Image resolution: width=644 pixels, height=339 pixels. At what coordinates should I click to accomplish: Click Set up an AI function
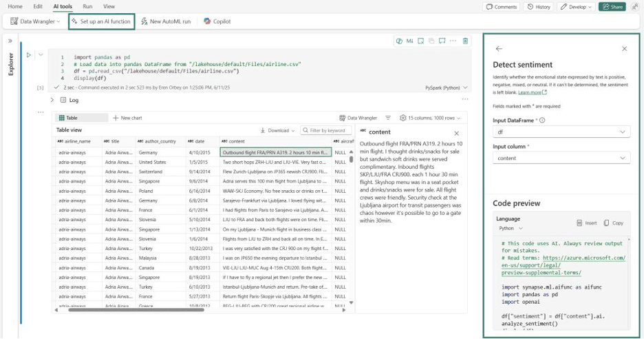click(101, 21)
